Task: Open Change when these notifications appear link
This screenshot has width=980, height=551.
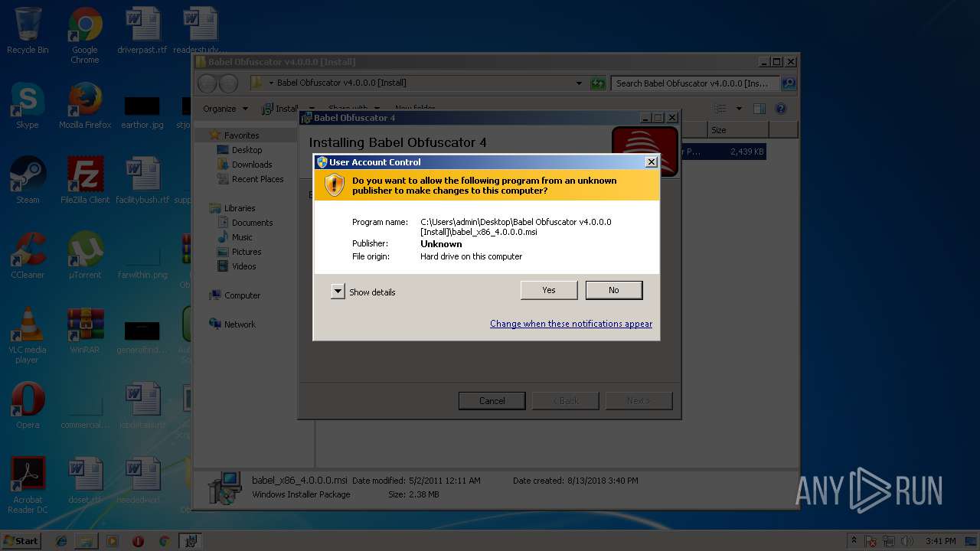Action: pyautogui.click(x=571, y=324)
